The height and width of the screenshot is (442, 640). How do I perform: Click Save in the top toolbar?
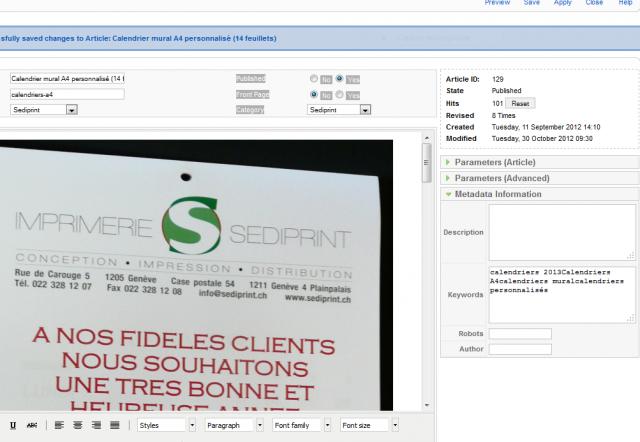(x=531, y=2)
